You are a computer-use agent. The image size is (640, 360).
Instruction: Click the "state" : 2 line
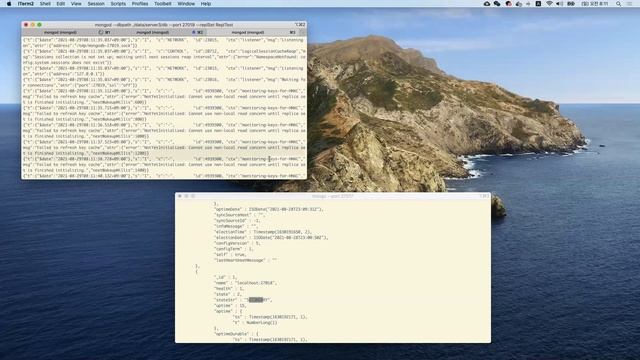coord(228,294)
